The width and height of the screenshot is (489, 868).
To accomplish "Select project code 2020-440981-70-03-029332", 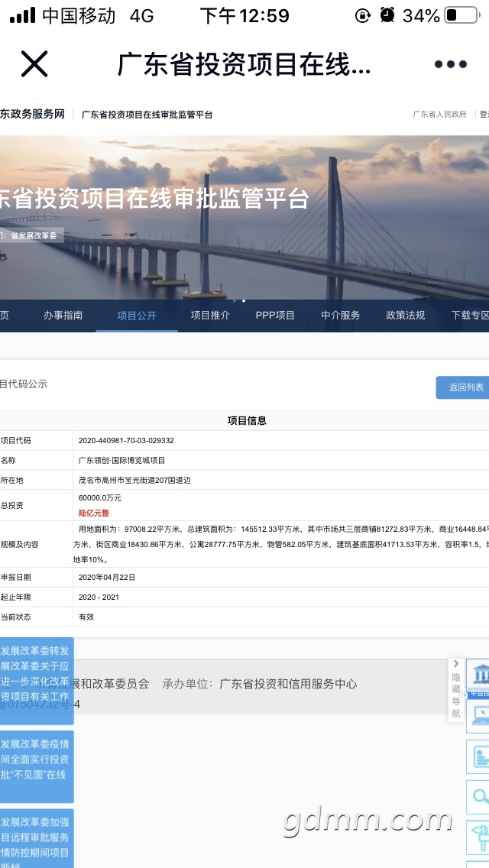I will [126, 441].
